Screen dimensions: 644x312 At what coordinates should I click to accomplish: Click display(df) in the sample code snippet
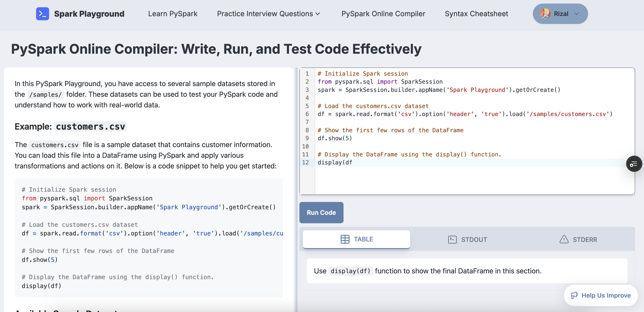click(x=41, y=286)
